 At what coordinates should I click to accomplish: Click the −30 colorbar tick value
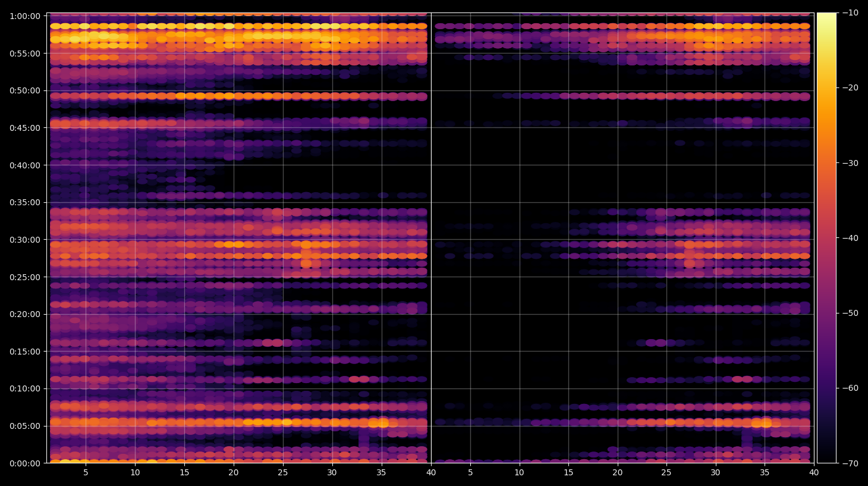(850, 163)
